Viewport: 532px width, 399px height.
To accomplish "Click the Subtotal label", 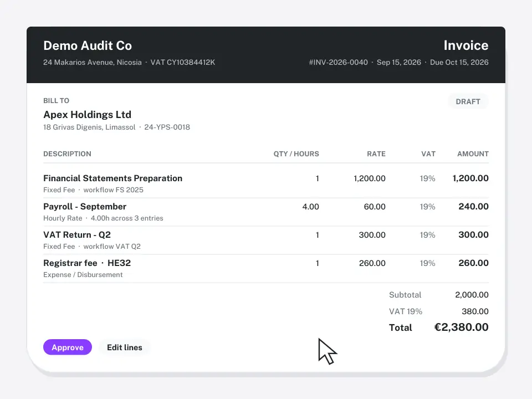I will click(405, 295).
